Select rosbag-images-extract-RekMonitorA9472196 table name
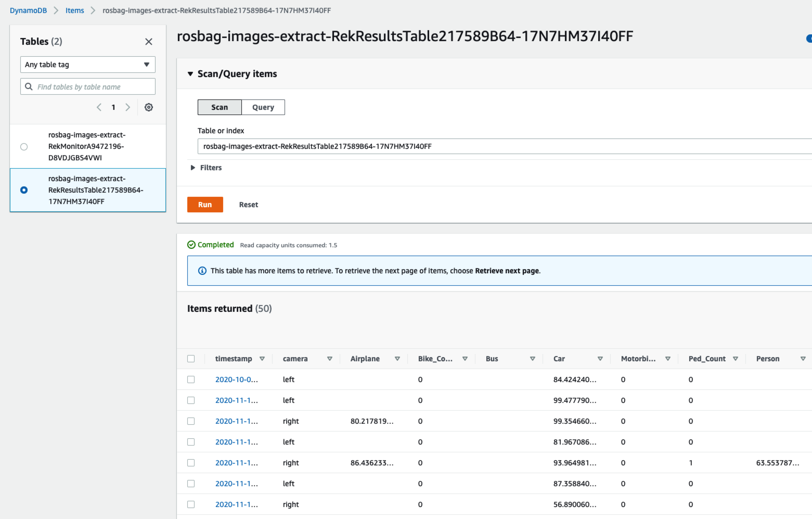Viewport: 812px width, 519px height. 87,147
